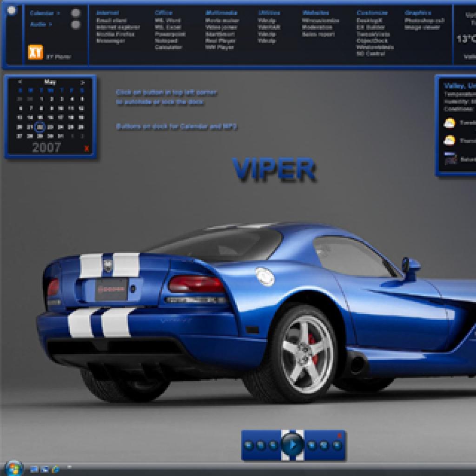The height and width of the screenshot is (476, 476).
Task: Click the rightmost small media player button
Action: pyautogui.click(x=336, y=445)
